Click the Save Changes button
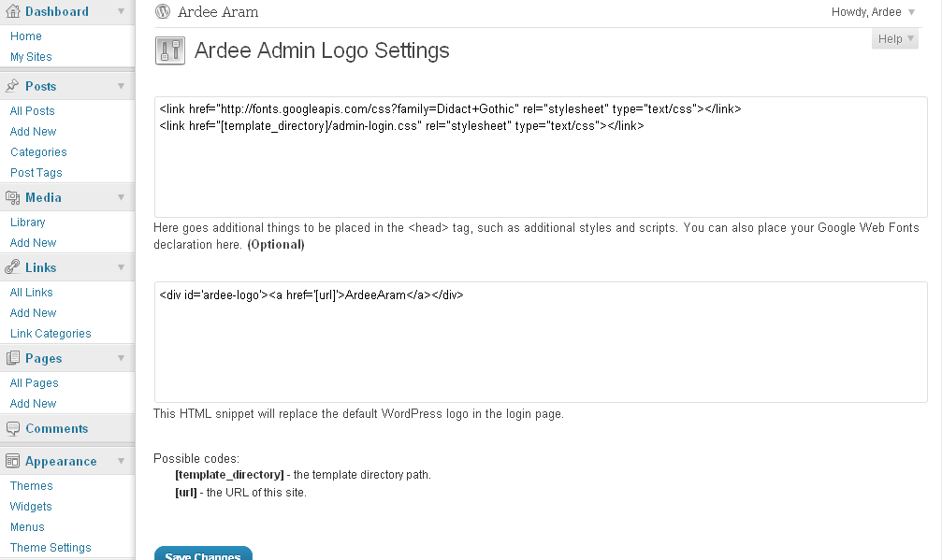Viewport: 942px width, 560px height. (203, 553)
